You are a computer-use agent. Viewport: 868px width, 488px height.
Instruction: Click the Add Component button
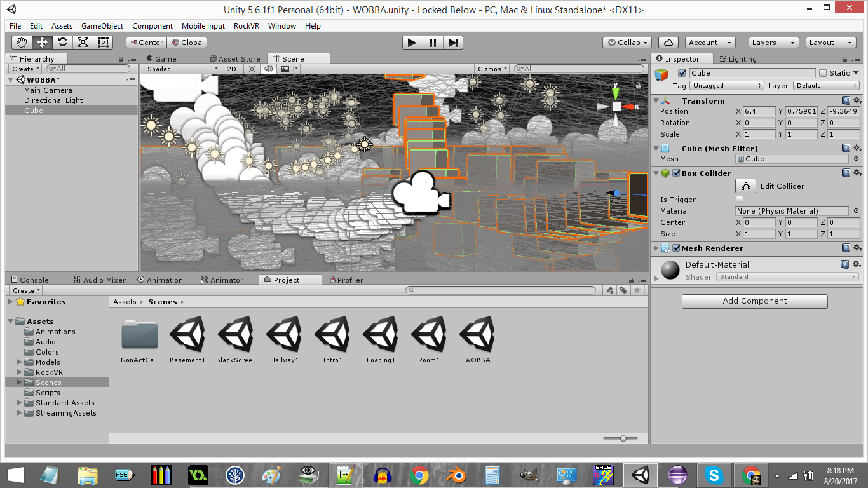click(755, 301)
